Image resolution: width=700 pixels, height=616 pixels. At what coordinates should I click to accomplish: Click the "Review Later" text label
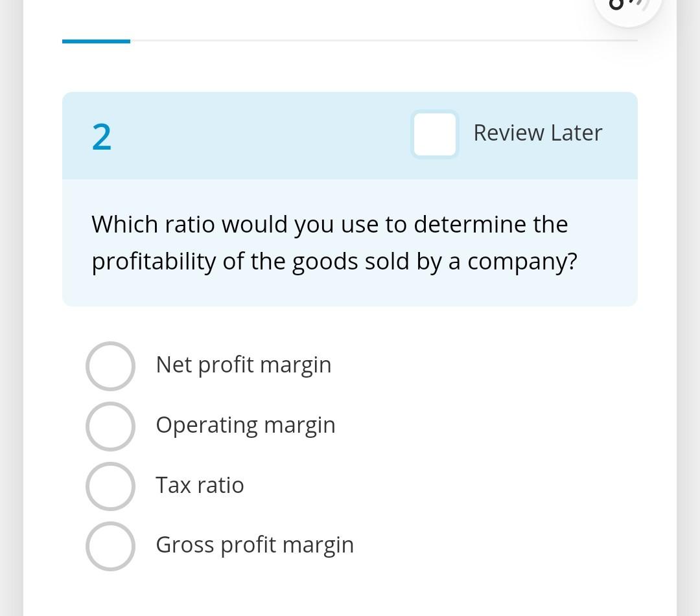(x=537, y=133)
